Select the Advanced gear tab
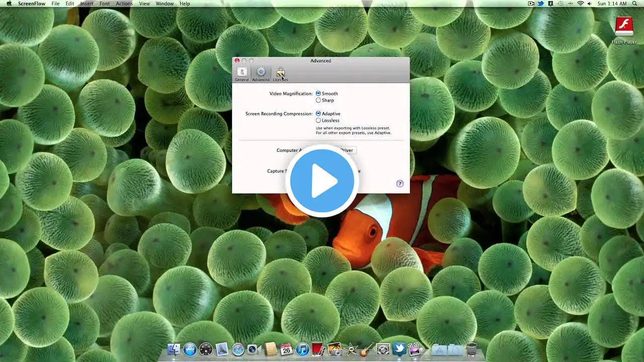The image size is (644, 362). point(261,74)
